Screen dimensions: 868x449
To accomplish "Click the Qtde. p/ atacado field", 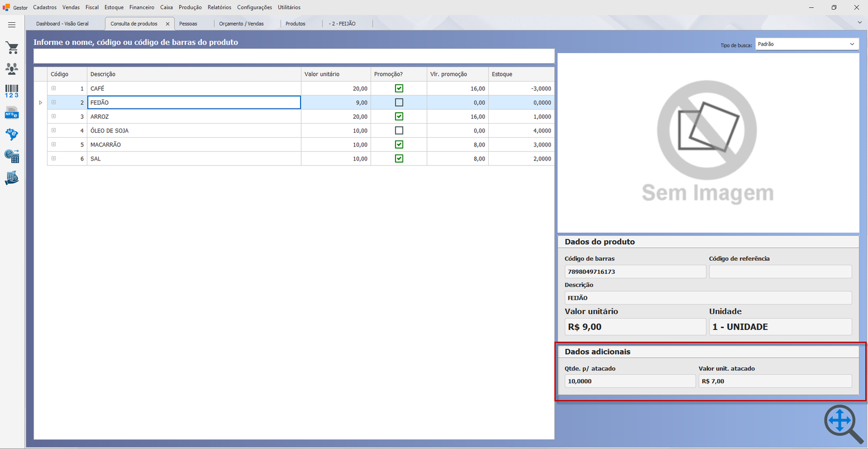I will pyautogui.click(x=630, y=381).
